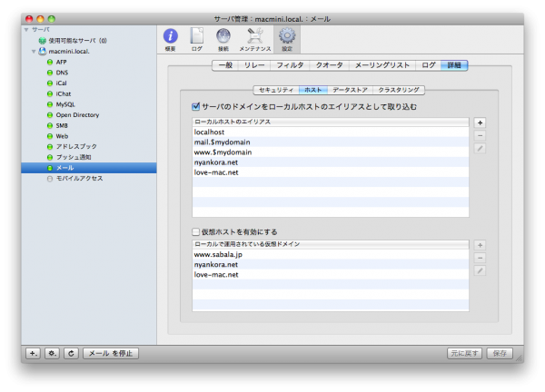Switch to the リレー tab
The width and height of the screenshot is (545, 392).
[254, 65]
